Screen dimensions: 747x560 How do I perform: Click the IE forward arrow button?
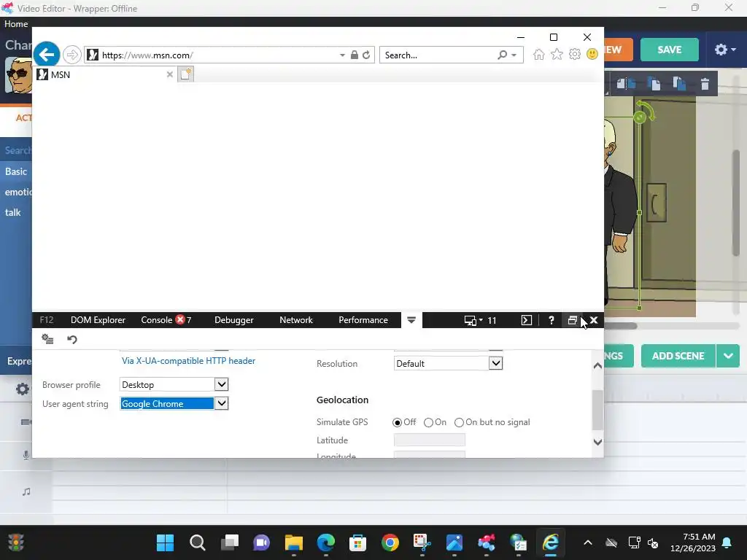(x=72, y=55)
